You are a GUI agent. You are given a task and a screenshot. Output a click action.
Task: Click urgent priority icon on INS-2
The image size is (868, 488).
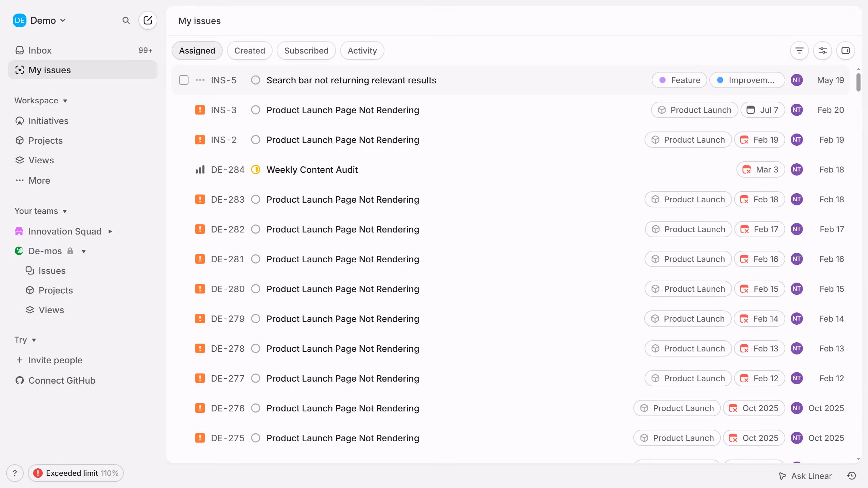200,140
